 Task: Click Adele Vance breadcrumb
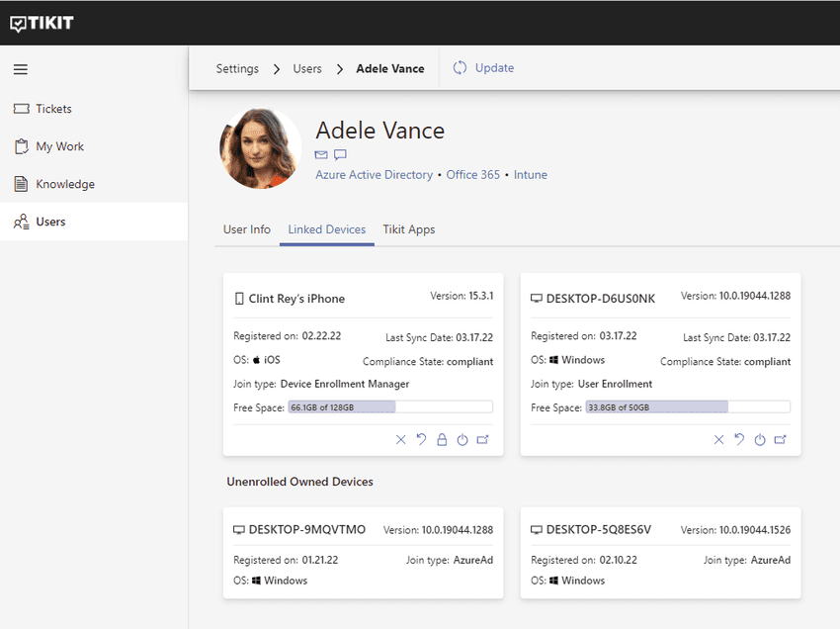390,68
